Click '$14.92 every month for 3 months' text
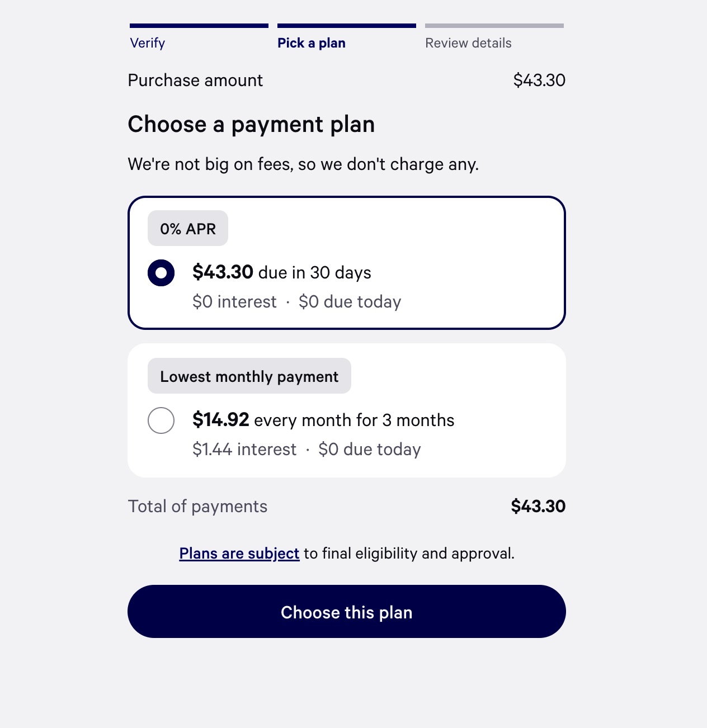The height and width of the screenshot is (728, 707). click(323, 420)
